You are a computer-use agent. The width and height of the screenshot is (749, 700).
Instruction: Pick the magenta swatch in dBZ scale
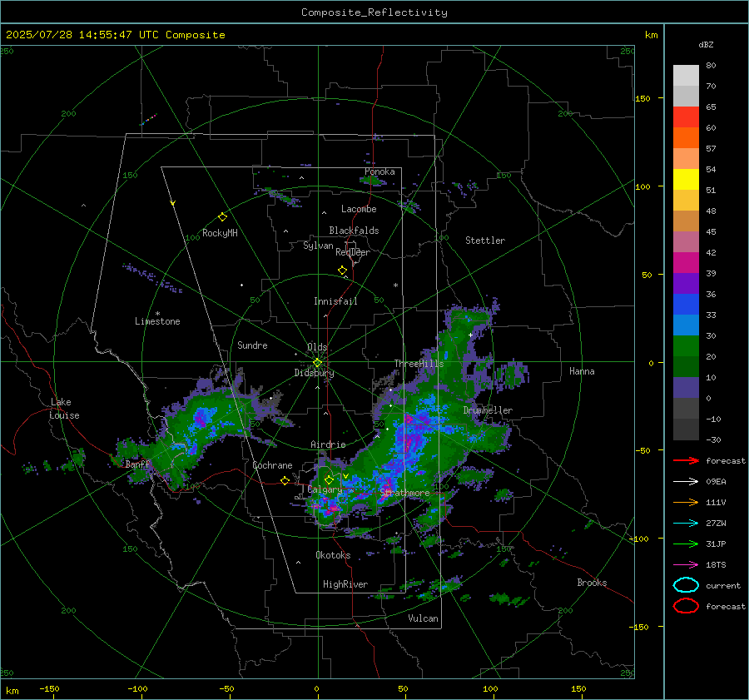click(686, 262)
